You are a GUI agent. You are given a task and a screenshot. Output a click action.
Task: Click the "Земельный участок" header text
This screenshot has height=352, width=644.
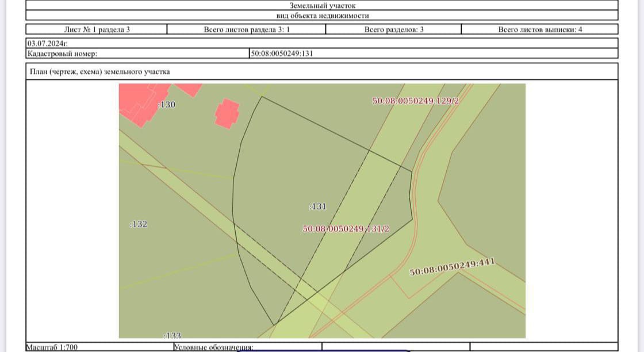(x=322, y=5)
